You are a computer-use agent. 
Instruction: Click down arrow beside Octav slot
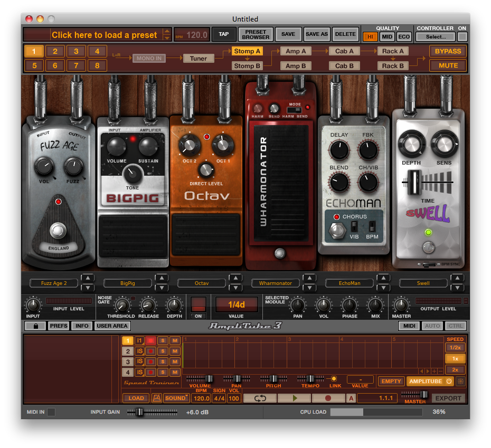(235, 288)
